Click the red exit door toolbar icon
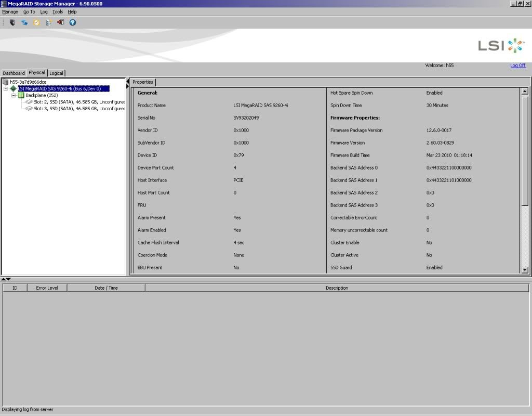This screenshot has height=416, width=532. coord(61,22)
